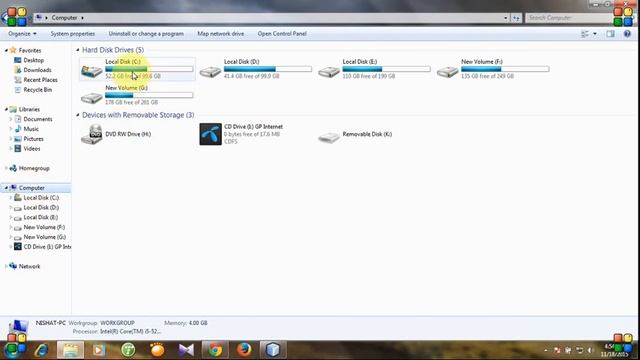Image resolution: width=640 pixels, height=360 pixels.
Task: Select CD Drive (I:) GP Internet icon
Action: coord(210,134)
